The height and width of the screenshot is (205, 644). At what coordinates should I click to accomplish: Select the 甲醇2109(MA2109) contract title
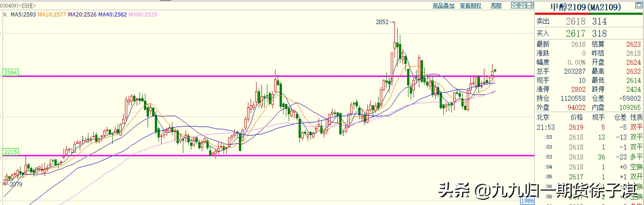tap(586, 7)
